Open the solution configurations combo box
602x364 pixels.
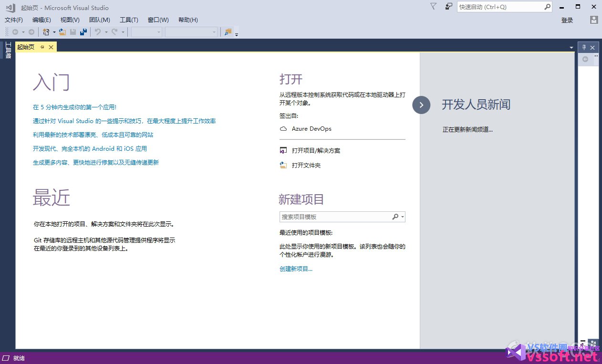click(147, 32)
